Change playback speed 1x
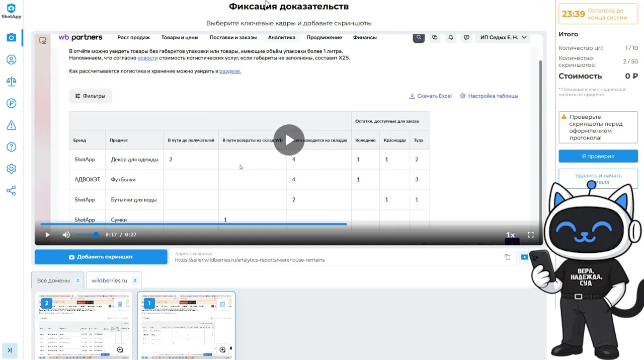The height and width of the screenshot is (360, 644). point(510,235)
